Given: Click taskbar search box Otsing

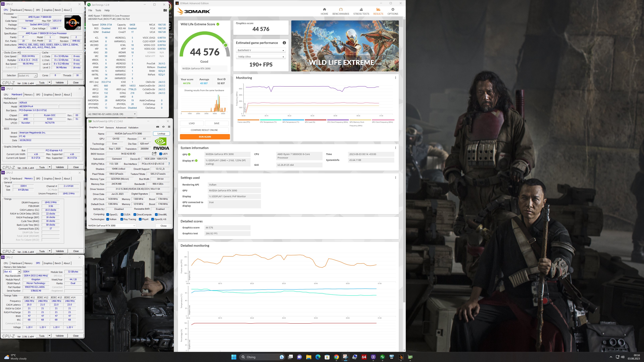Looking at the screenshot, I should point(262,357).
